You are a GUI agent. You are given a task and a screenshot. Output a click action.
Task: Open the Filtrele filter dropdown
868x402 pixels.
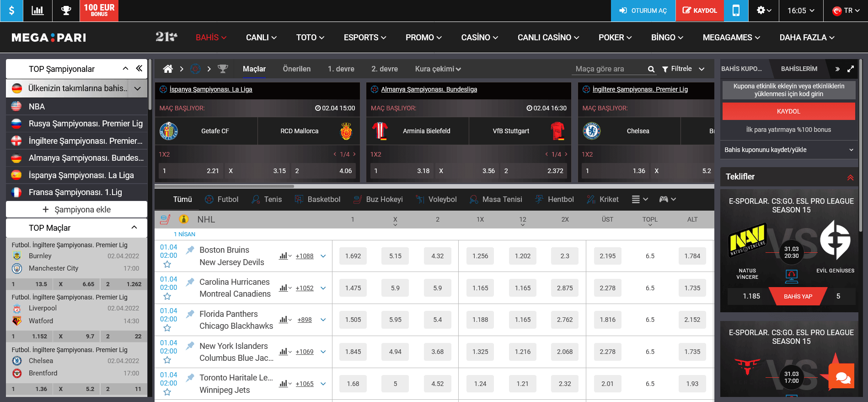[x=683, y=69]
